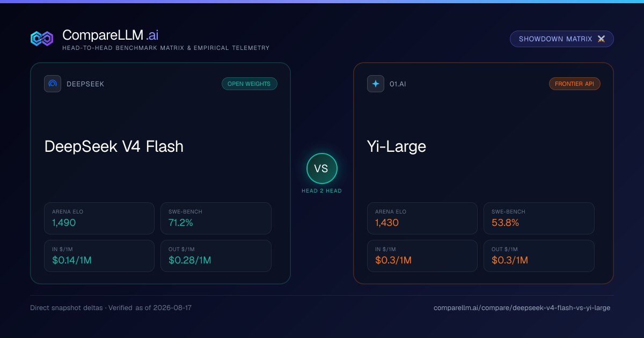Viewport: 644px width, 338px height.
Task: Click DeepSeek input price $0.14/1M tile
Action: [99, 256]
